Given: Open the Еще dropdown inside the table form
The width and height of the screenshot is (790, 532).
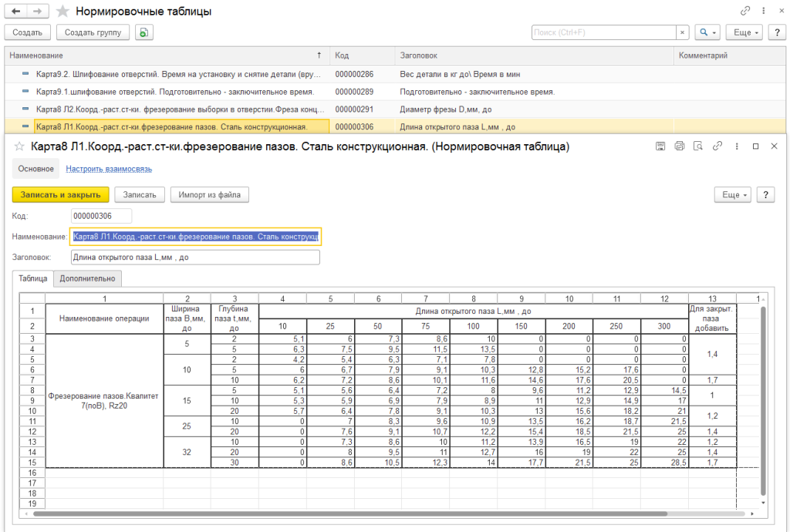Looking at the screenshot, I should click(x=733, y=194).
